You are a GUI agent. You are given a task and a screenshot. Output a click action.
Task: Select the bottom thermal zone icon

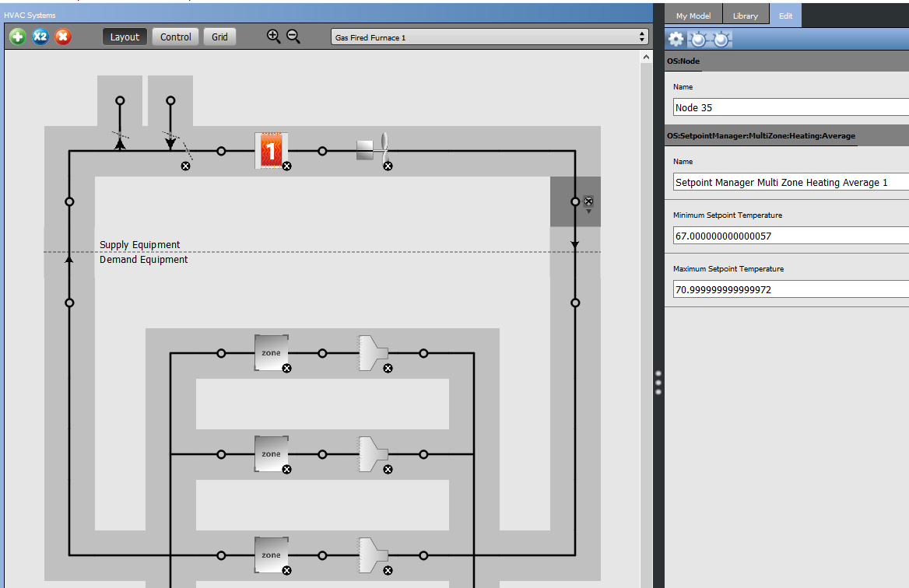(271, 555)
